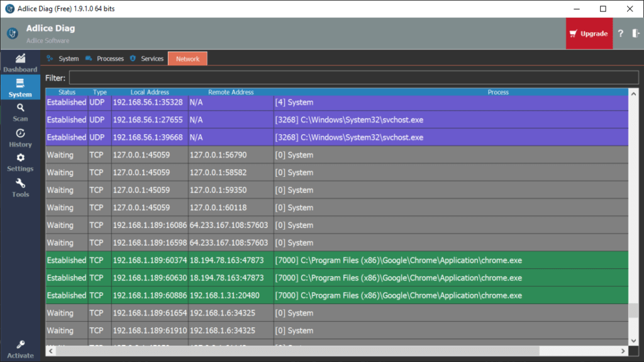Viewport: 644px width, 362px height.
Task: Click the horizontal scrollbar right arrow
Action: pos(623,351)
